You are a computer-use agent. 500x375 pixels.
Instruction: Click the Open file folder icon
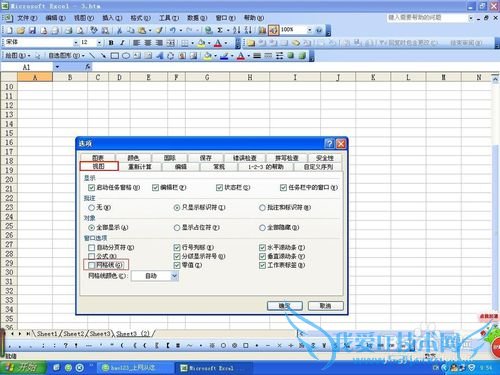pos(20,30)
